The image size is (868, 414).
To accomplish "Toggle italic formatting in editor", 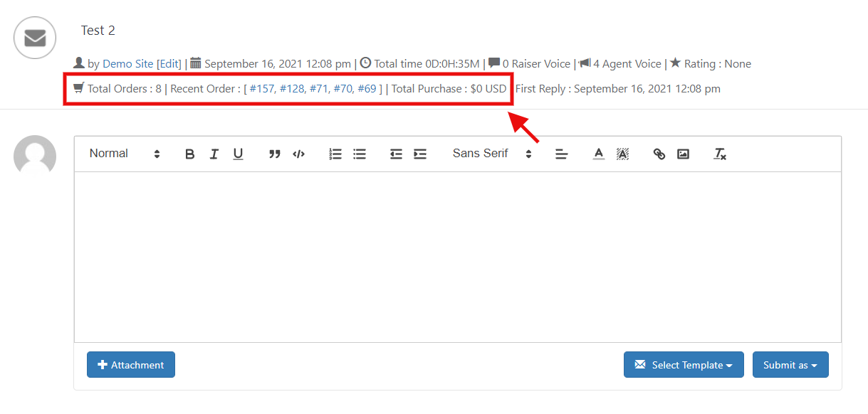I will 214,154.
